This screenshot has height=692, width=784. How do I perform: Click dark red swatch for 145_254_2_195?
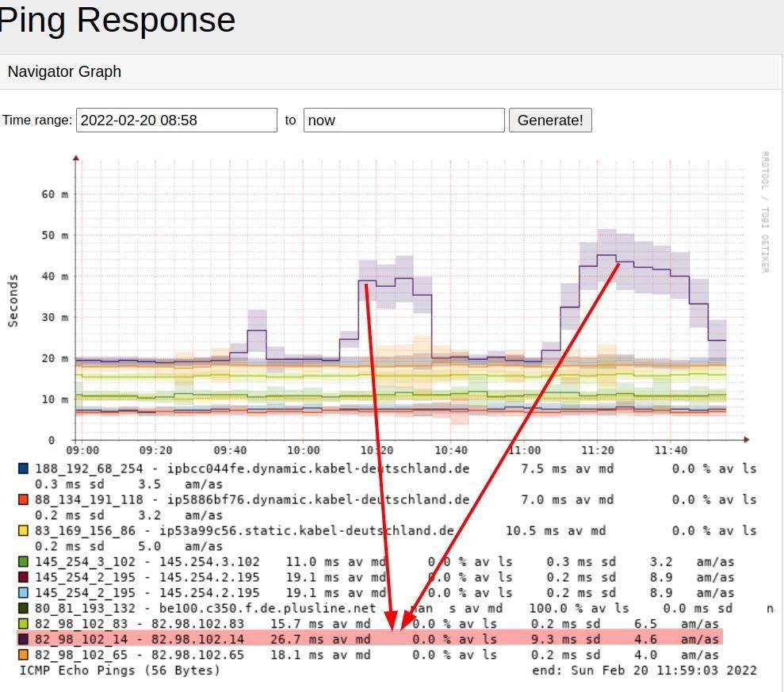coord(23,577)
